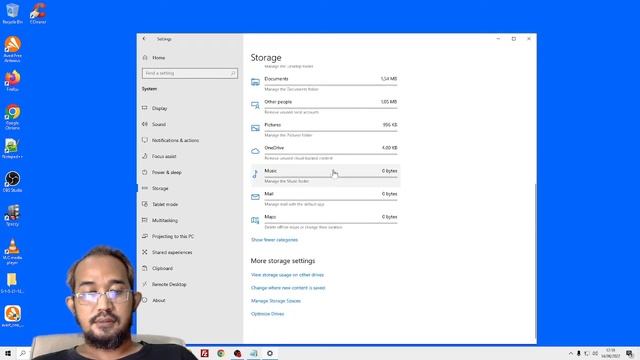Open Change where new content is saved
The width and height of the screenshot is (640, 360).
pyautogui.click(x=288, y=288)
